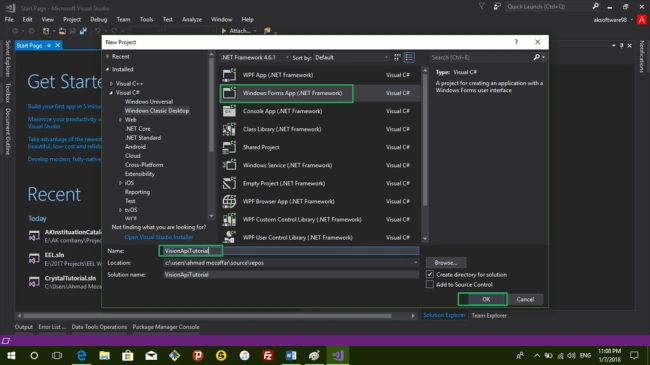Select WPF Browser App template

click(x=319, y=201)
